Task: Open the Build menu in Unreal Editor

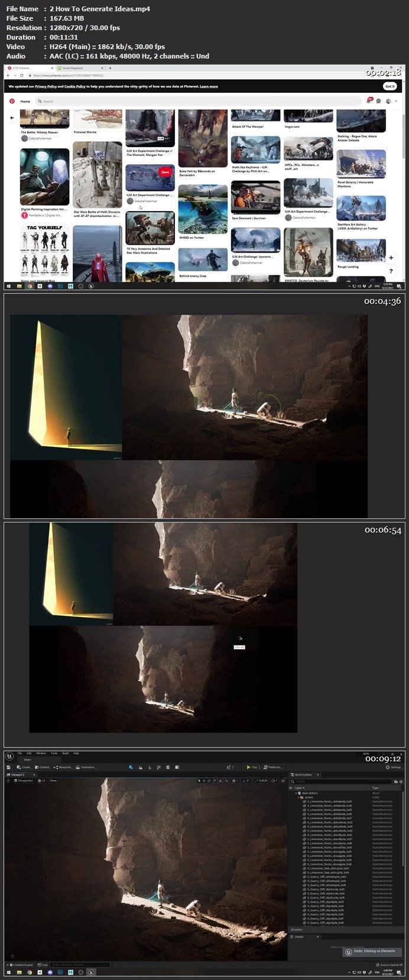Action: coord(66,753)
